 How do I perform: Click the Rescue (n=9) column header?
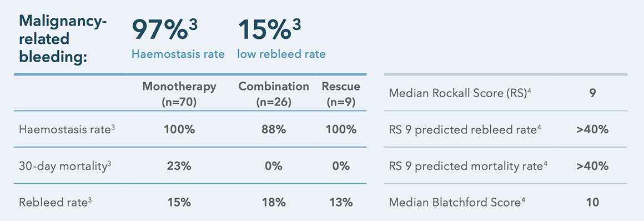[341, 94]
